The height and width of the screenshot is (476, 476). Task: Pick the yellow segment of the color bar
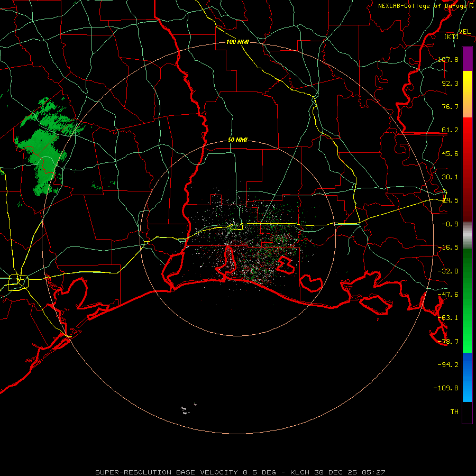(x=467, y=94)
